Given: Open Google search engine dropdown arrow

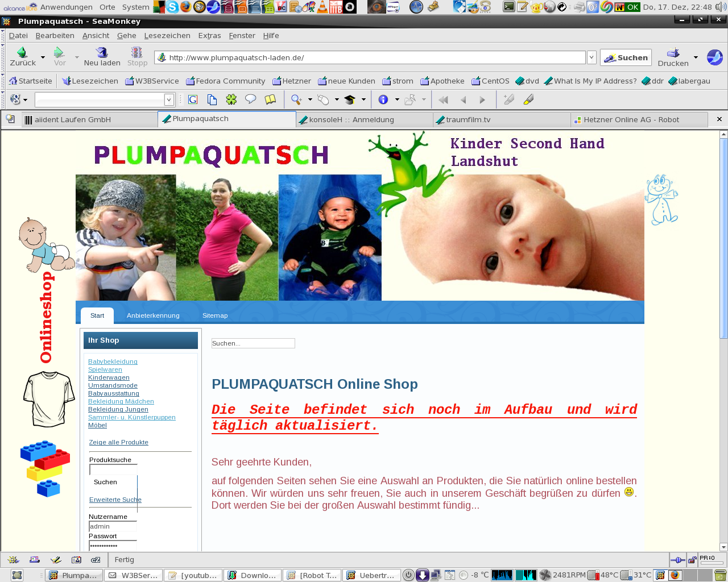Looking at the screenshot, I should click(x=25, y=100).
